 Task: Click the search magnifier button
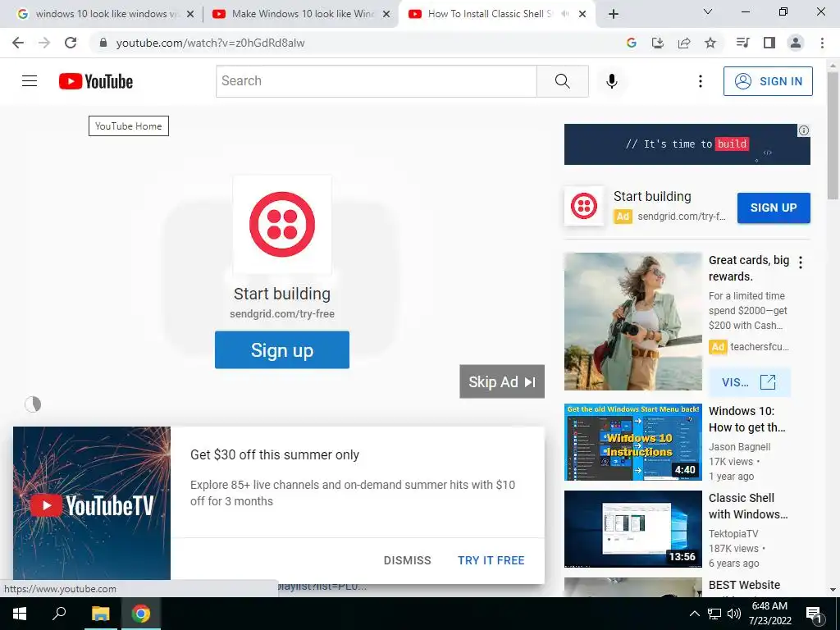coord(563,81)
